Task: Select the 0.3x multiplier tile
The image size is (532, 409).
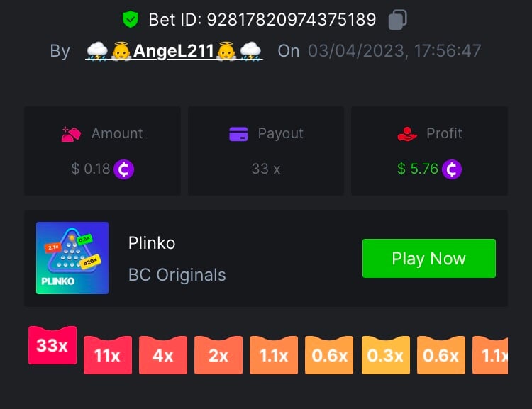Action: tap(385, 355)
